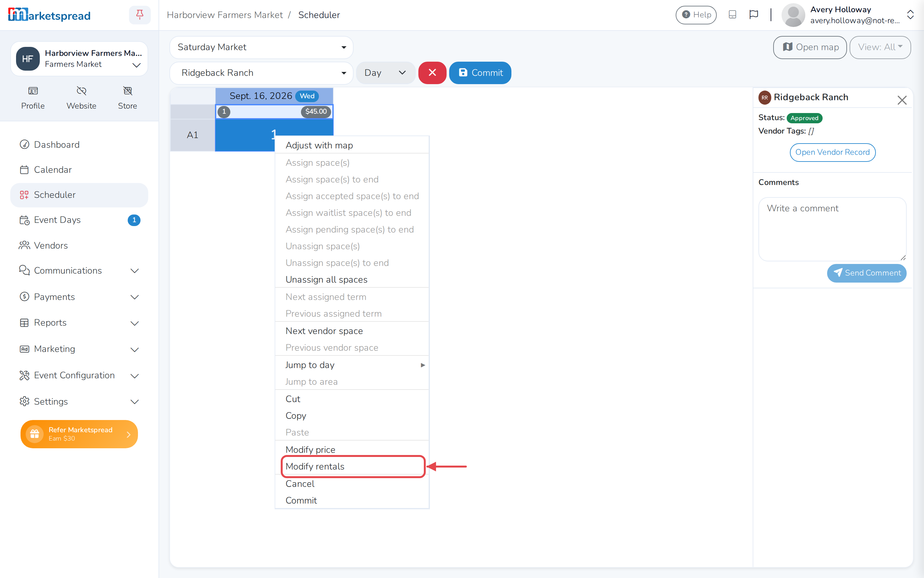Image resolution: width=924 pixels, height=578 pixels.
Task: Click the Send Comment button
Action: tap(866, 273)
